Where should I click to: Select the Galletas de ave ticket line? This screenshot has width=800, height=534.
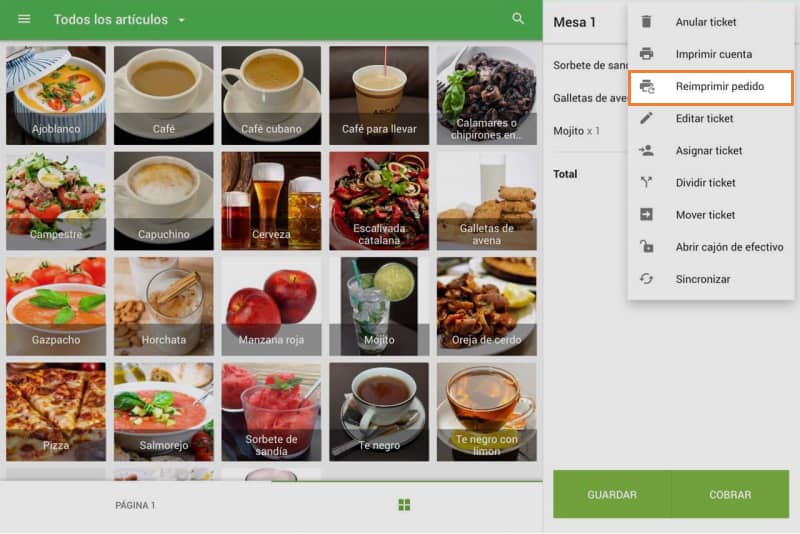(590, 98)
